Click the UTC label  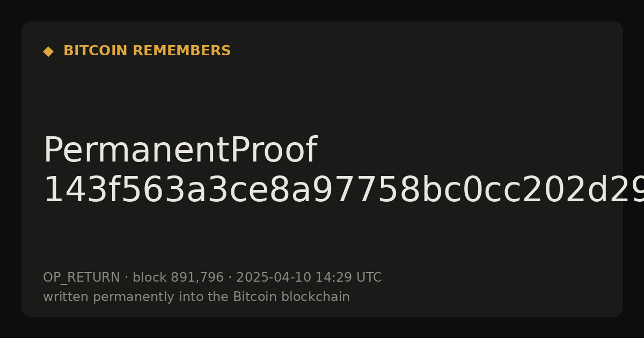[369, 278]
